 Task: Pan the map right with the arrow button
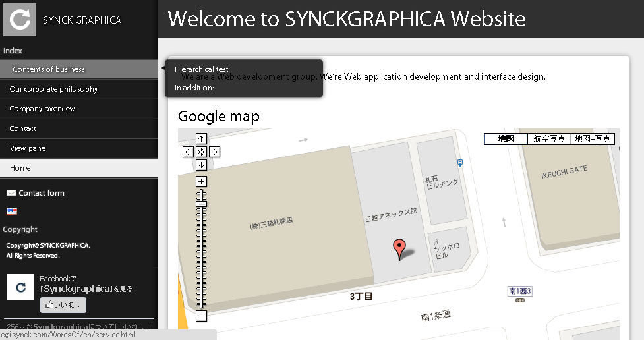214,152
